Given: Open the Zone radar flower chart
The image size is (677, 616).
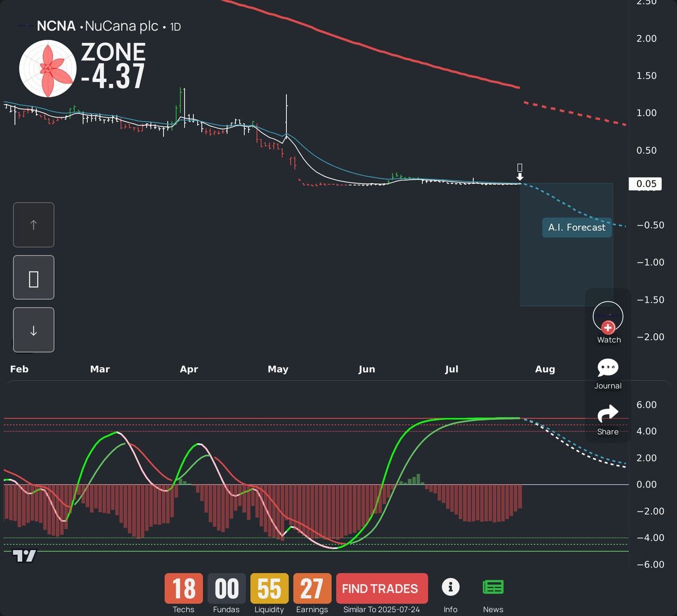Looking at the screenshot, I should click(48, 68).
